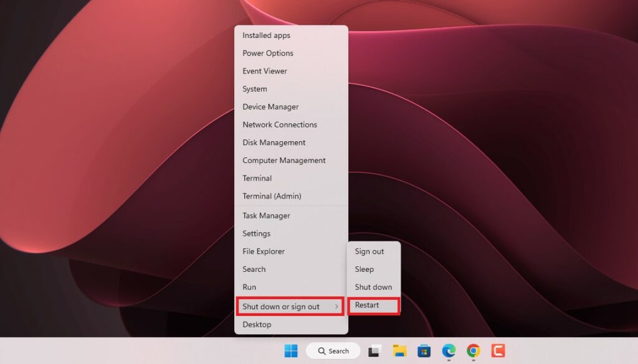The height and width of the screenshot is (364, 638).
Task: Choose Restart in the submenu
Action: tap(374, 305)
